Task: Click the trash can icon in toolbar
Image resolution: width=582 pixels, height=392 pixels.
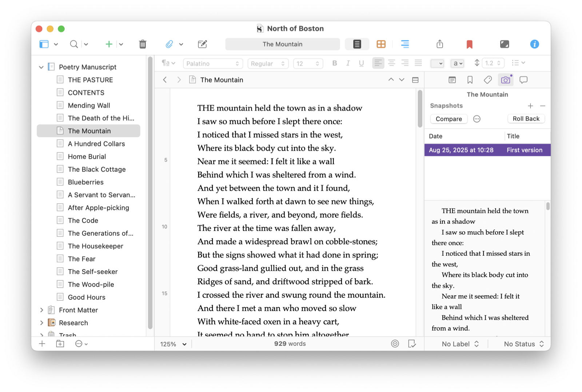Action: click(x=143, y=44)
